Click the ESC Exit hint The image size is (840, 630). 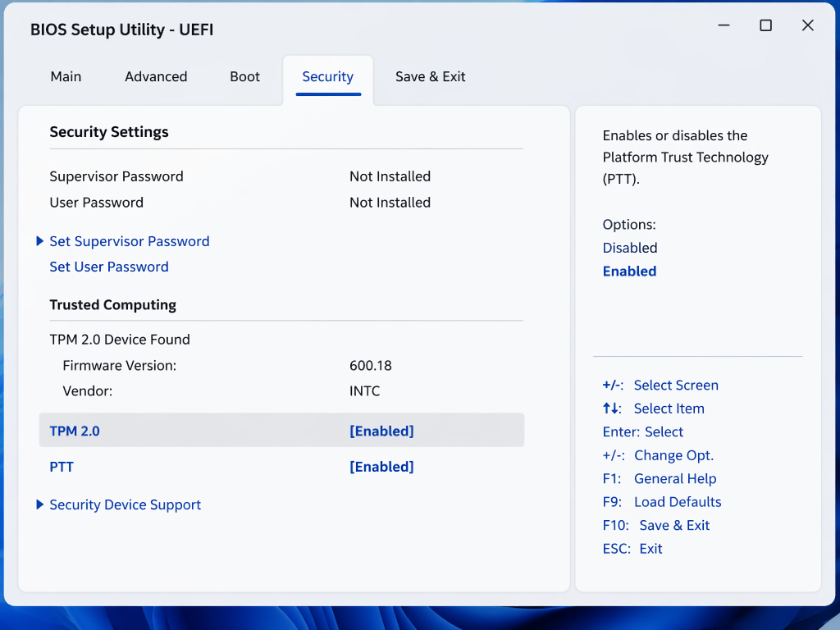(x=632, y=549)
